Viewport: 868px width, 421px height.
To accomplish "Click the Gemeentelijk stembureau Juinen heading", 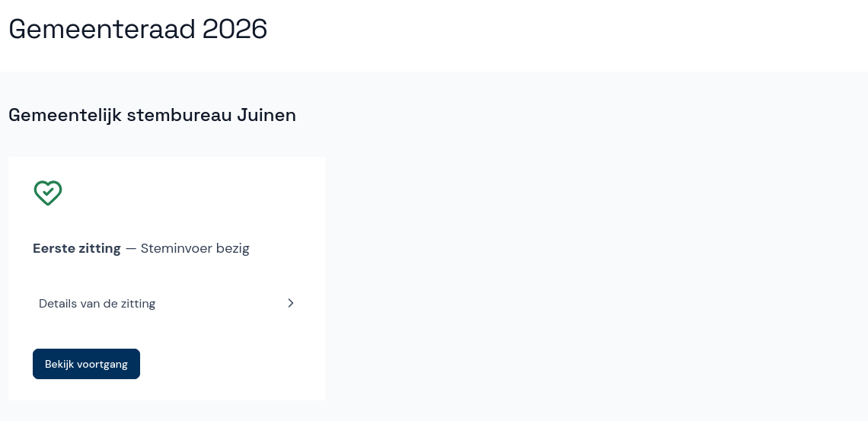I will coord(152,115).
